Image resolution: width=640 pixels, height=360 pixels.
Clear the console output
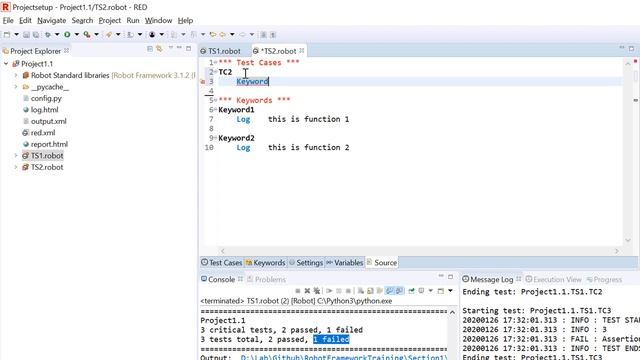pyautogui.click(x=361, y=291)
